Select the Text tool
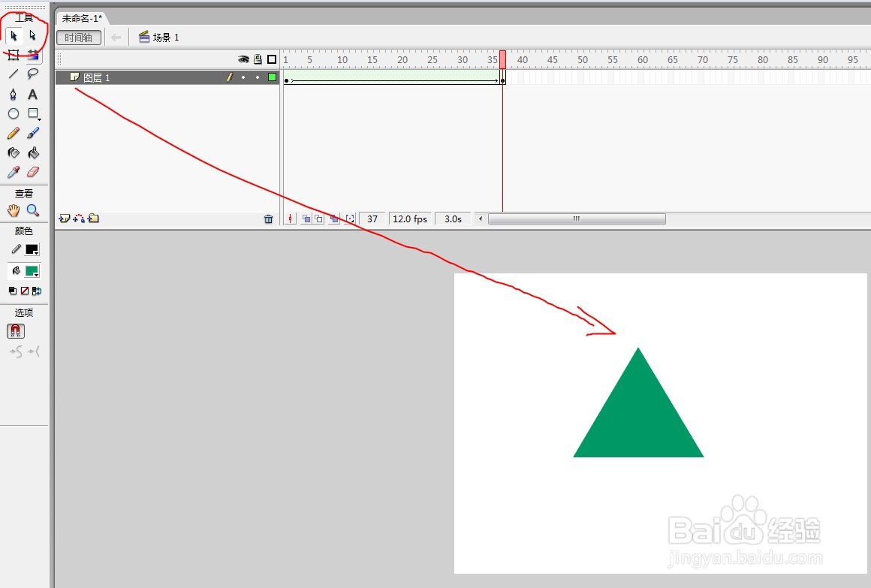 click(x=33, y=94)
